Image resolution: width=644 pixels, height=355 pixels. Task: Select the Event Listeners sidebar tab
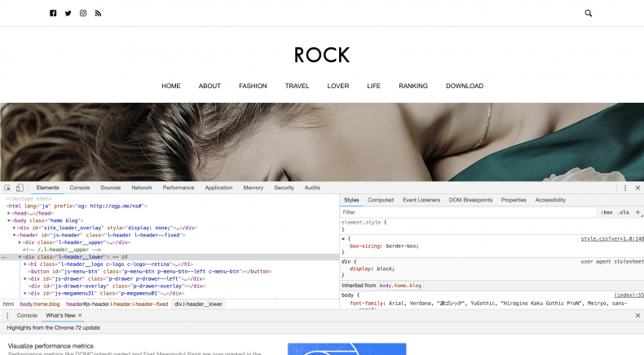click(421, 200)
